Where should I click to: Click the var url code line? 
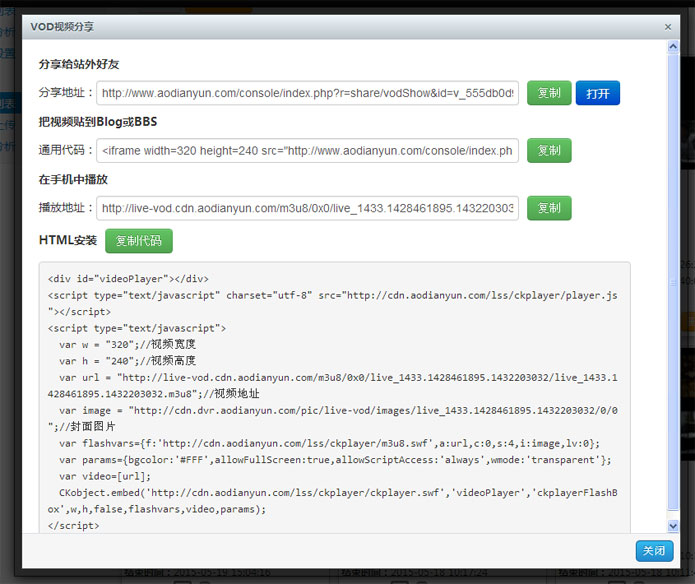332,385
